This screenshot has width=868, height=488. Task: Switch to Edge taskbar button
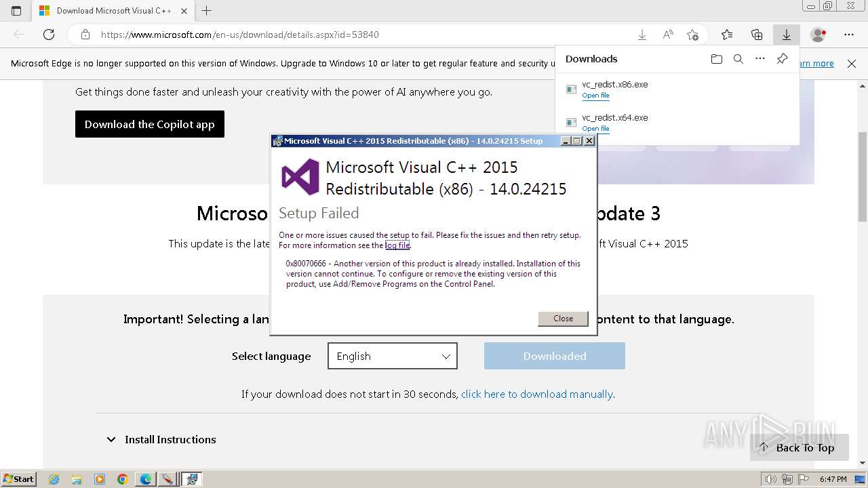145,479
